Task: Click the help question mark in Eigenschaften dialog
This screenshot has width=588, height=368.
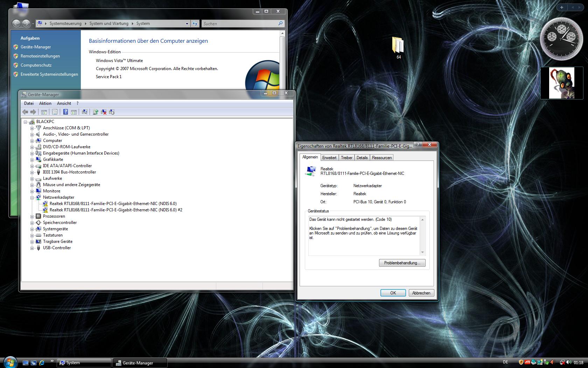Action: [x=418, y=144]
